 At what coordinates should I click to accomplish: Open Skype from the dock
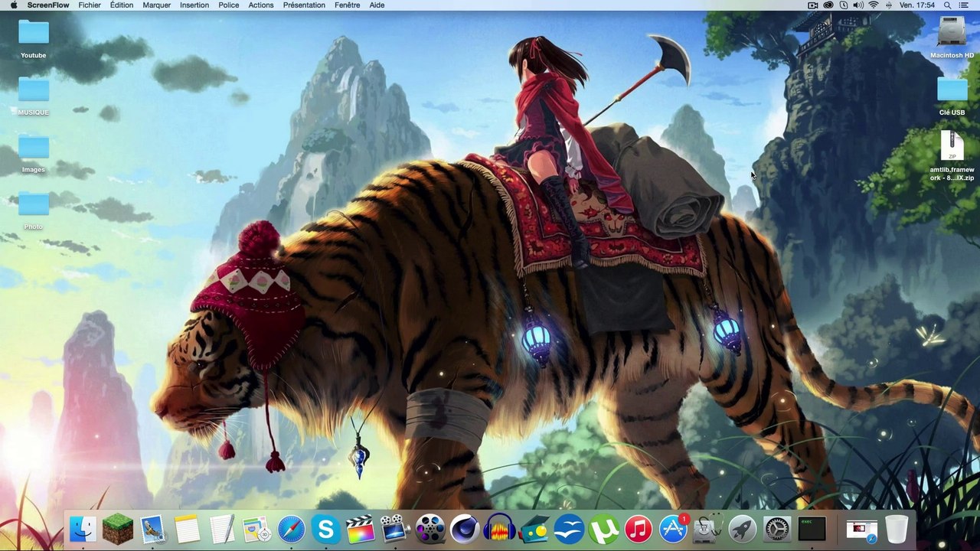coord(326,529)
